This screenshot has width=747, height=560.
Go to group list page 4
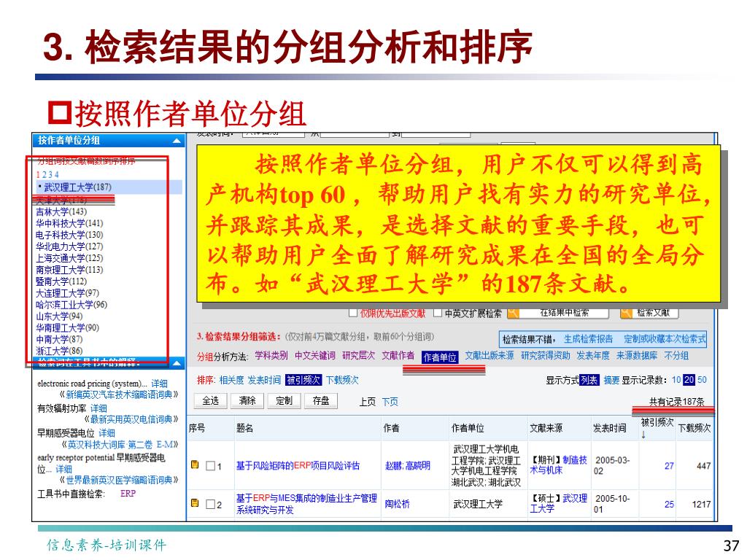(x=56, y=175)
